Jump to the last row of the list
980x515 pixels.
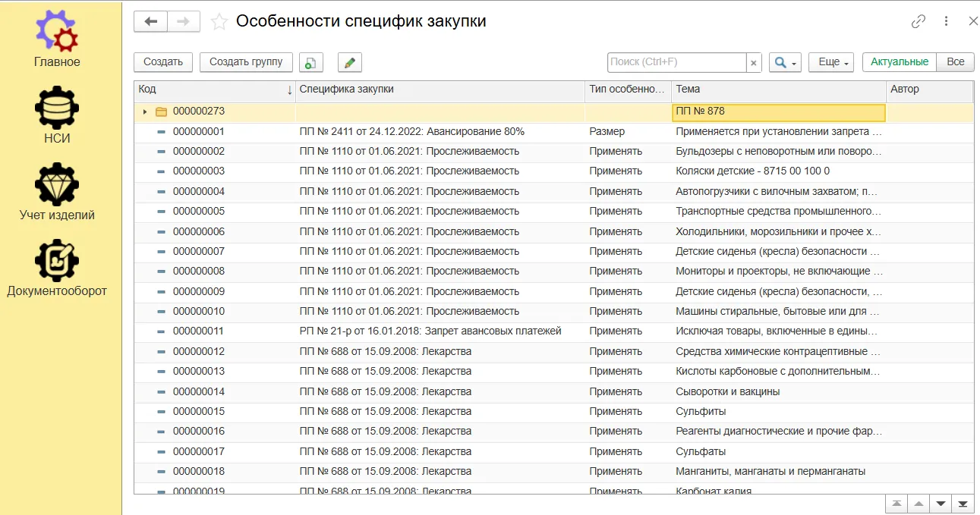pos(963,504)
